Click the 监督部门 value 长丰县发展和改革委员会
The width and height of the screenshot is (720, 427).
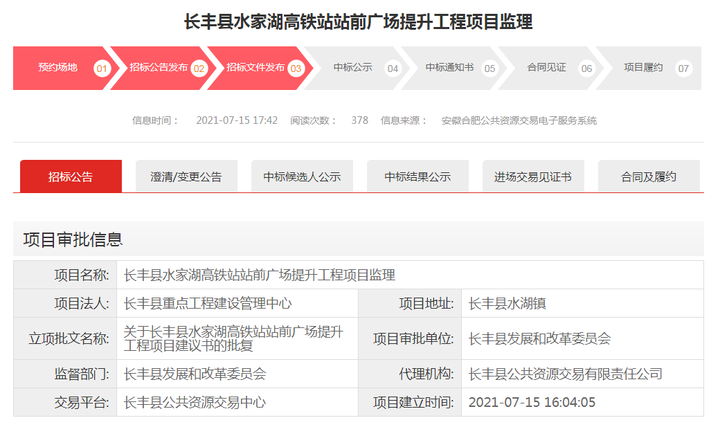[x=195, y=374]
